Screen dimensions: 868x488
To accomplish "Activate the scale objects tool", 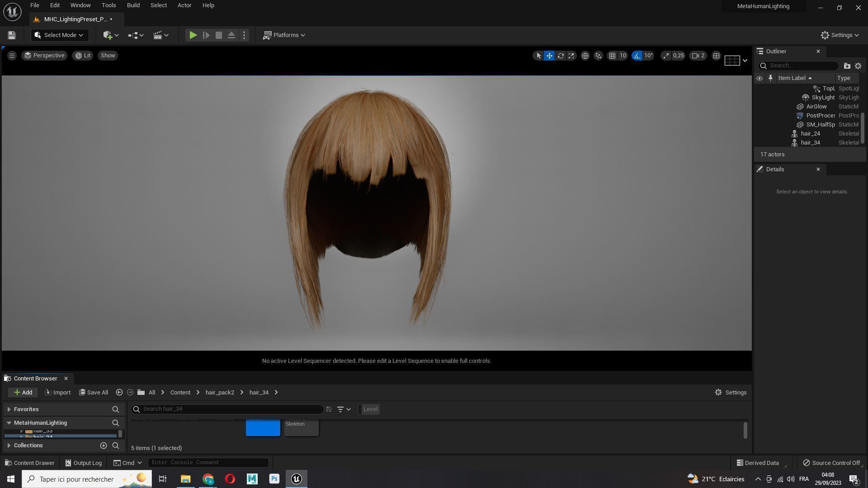I will [x=571, y=56].
